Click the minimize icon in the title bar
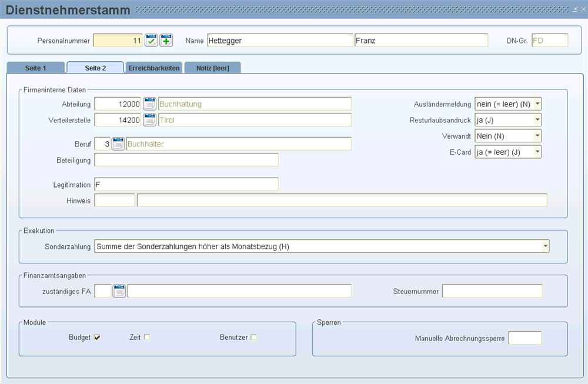The width and height of the screenshot is (588, 384). pos(575,10)
